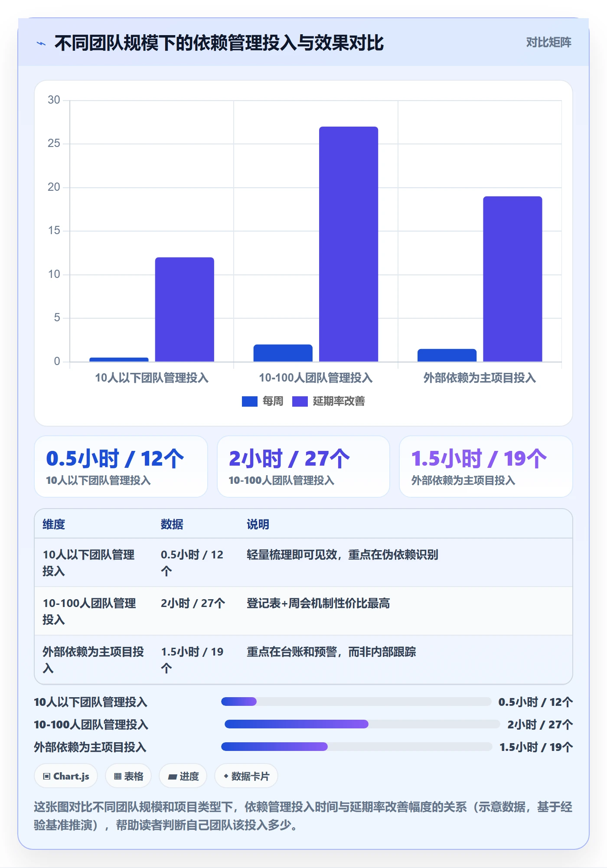Click the 10-100人团队管理投入 chart axis label

(x=316, y=378)
